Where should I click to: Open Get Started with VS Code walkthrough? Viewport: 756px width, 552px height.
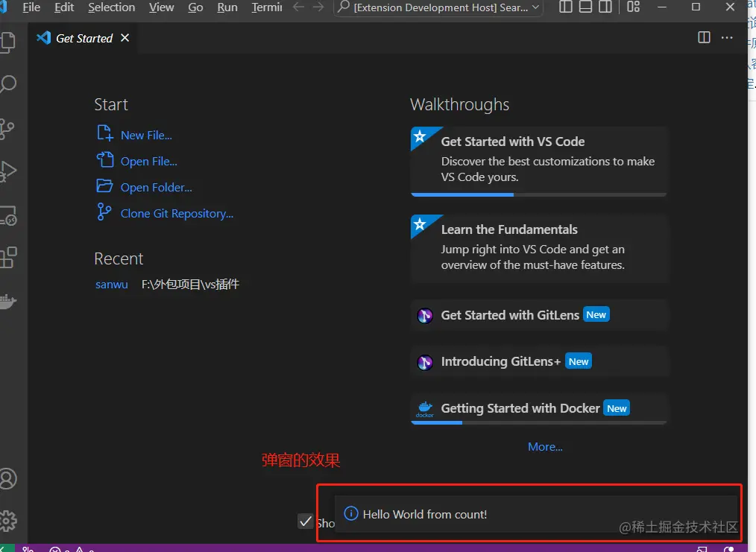[538, 162]
